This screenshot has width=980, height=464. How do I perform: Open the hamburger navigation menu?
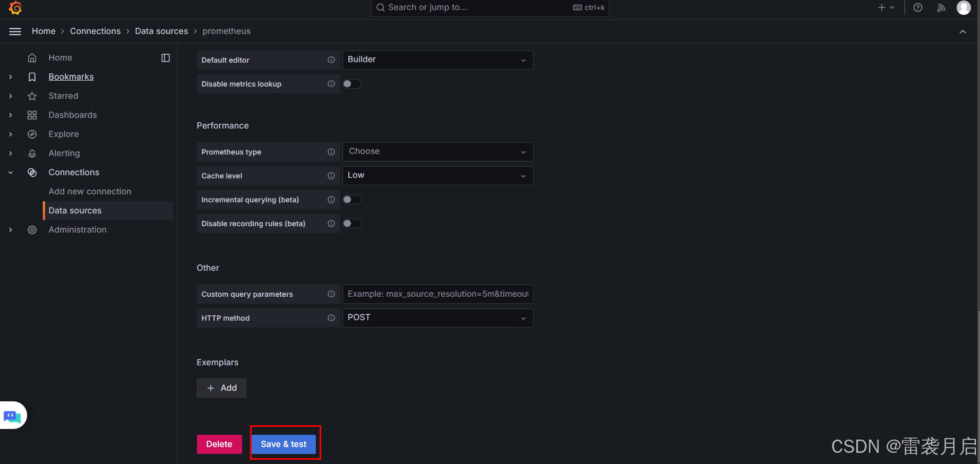(x=15, y=31)
